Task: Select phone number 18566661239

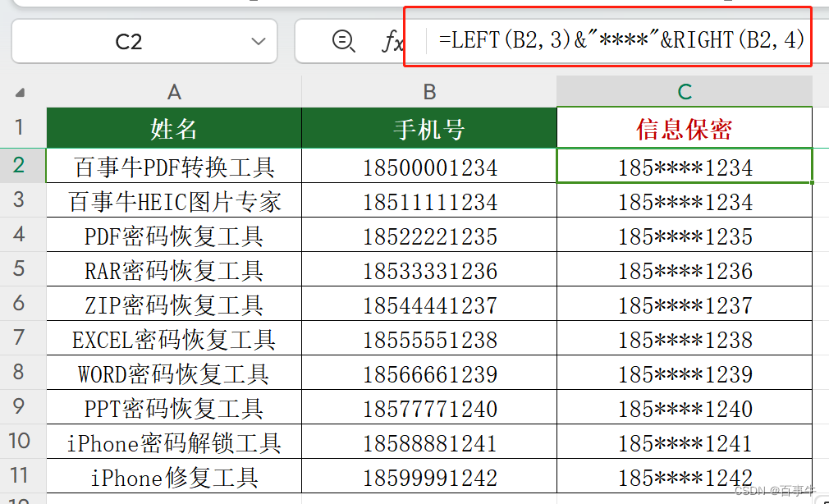Action: [x=428, y=373]
